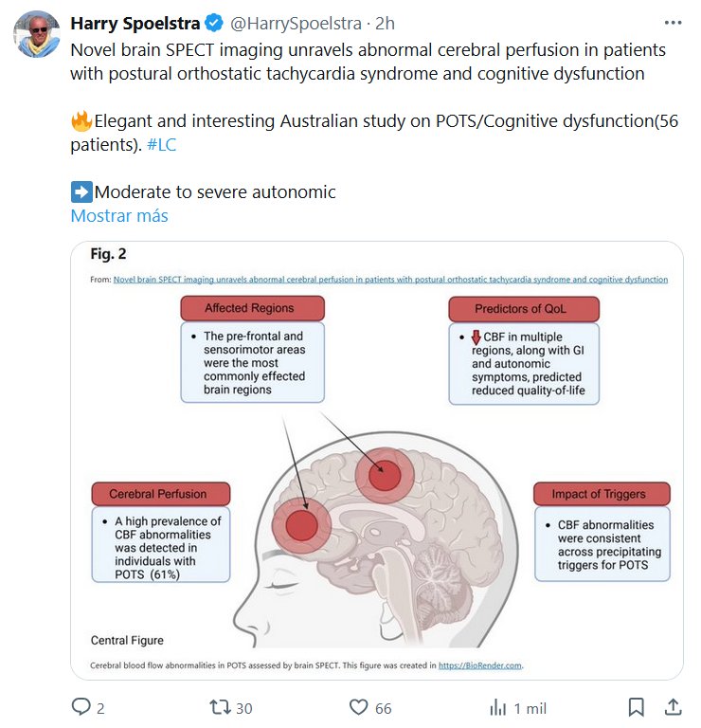The width and height of the screenshot is (701, 728).
Task: Repost this tweet with retweet icon
Action: [x=219, y=707]
